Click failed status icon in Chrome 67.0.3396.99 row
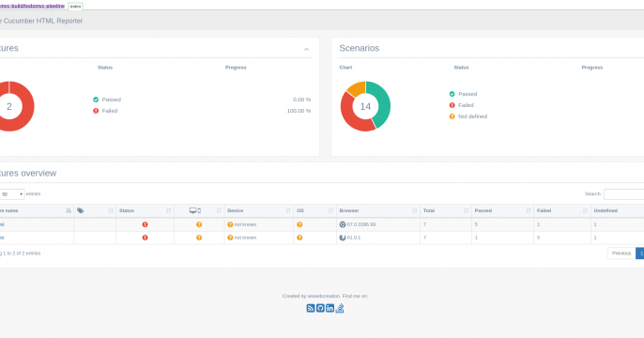Viewport: 644px width, 338px height. [145, 224]
